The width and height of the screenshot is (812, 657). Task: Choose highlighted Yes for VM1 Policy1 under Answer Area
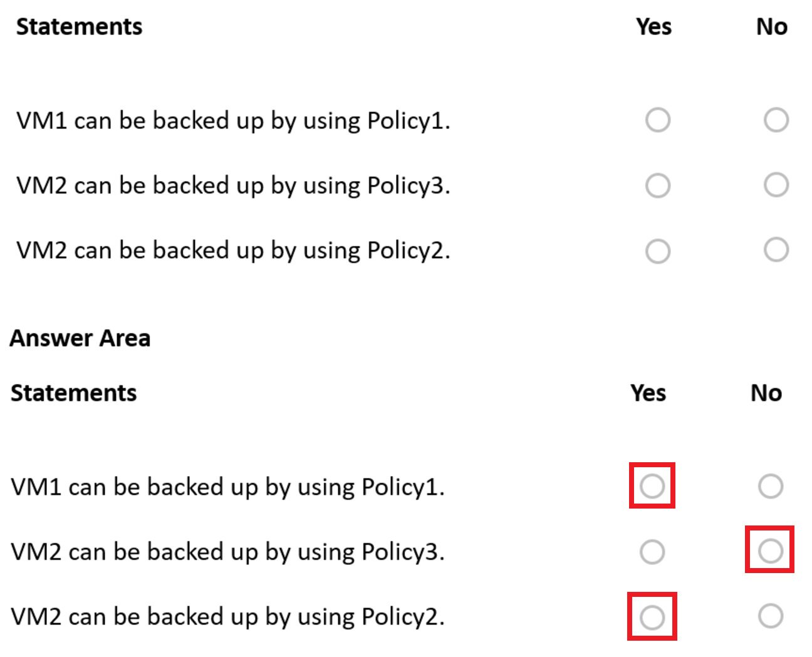point(652,486)
